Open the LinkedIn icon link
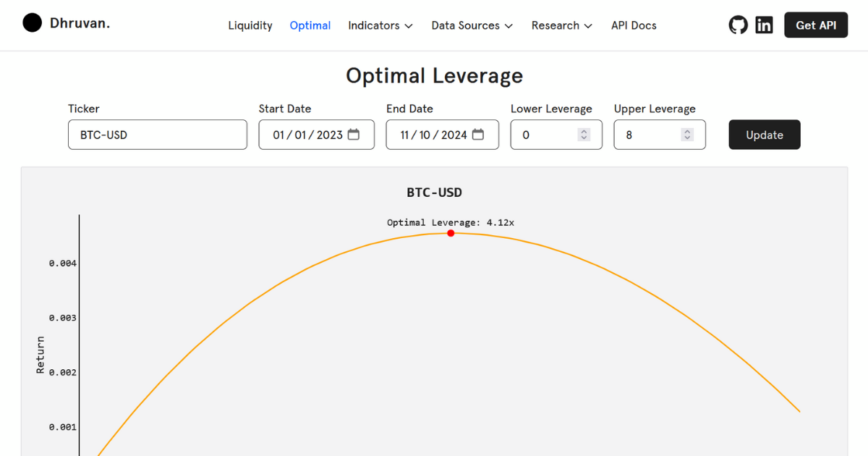The height and width of the screenshot is (456, 868). [x=764, y=25]
